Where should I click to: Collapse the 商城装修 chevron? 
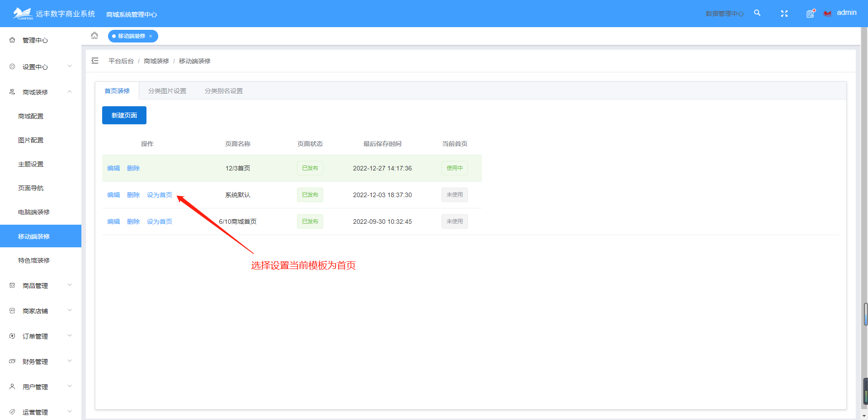point(70,91)
